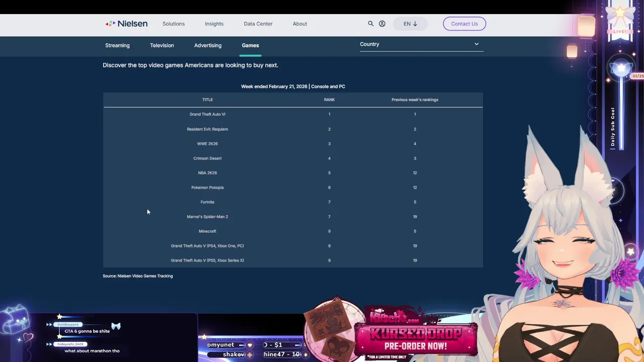
Task: Click chat message 'GTA 6 gonna be shite'
Action: coord(87,331)
